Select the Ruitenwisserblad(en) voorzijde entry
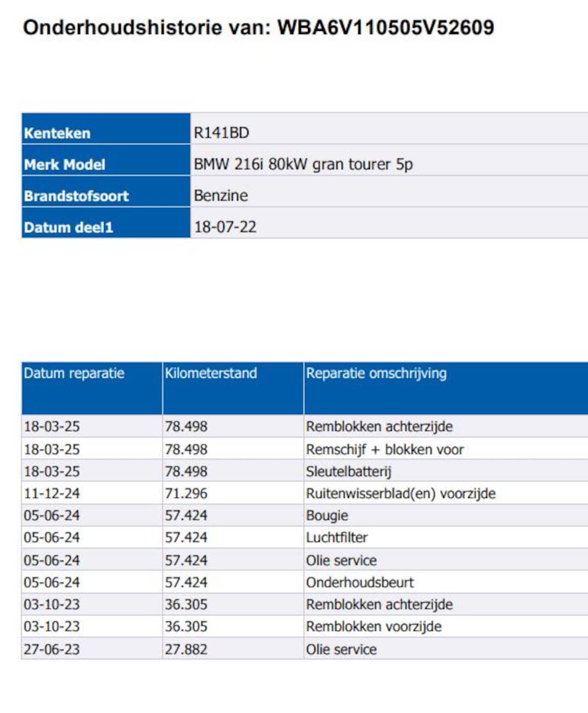The image size is (588, 713). coord(401,494)
